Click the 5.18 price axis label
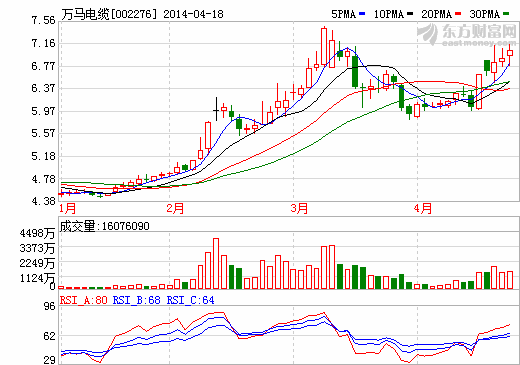Viewport: 520px width, 365px height. coord(43,156)
